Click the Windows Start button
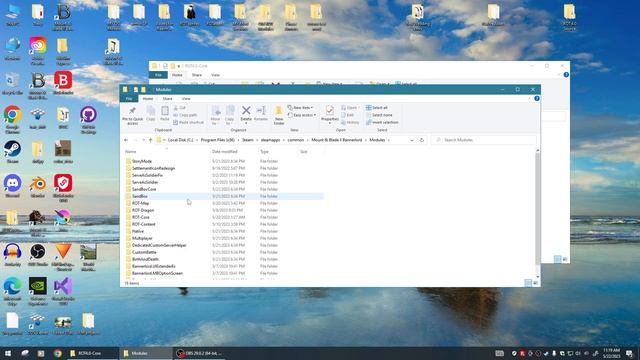The image size is (640, 360). coord(7,353)
